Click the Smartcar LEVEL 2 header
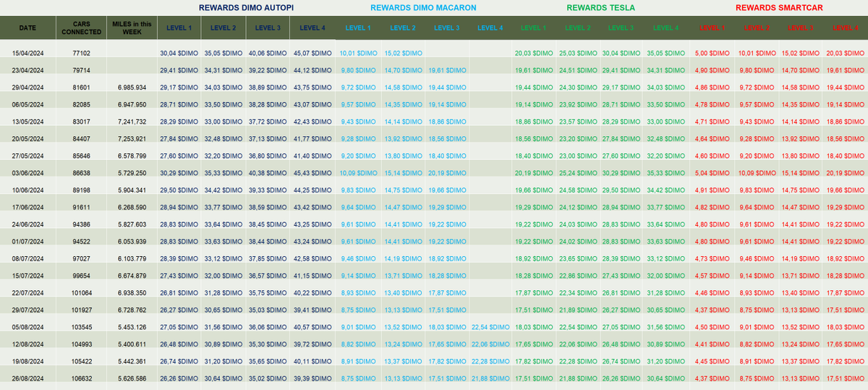The height and width of the screenshot is (390, 868). click(757, 27)
